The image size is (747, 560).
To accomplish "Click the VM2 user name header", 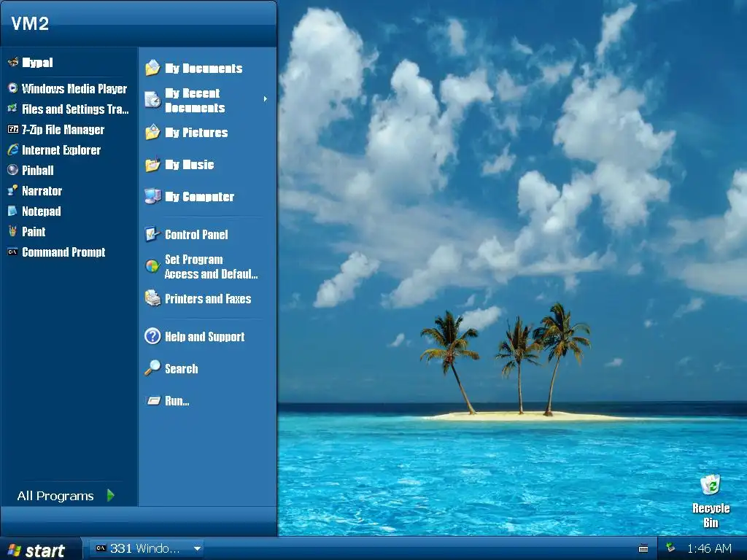I will click(29, 23).
